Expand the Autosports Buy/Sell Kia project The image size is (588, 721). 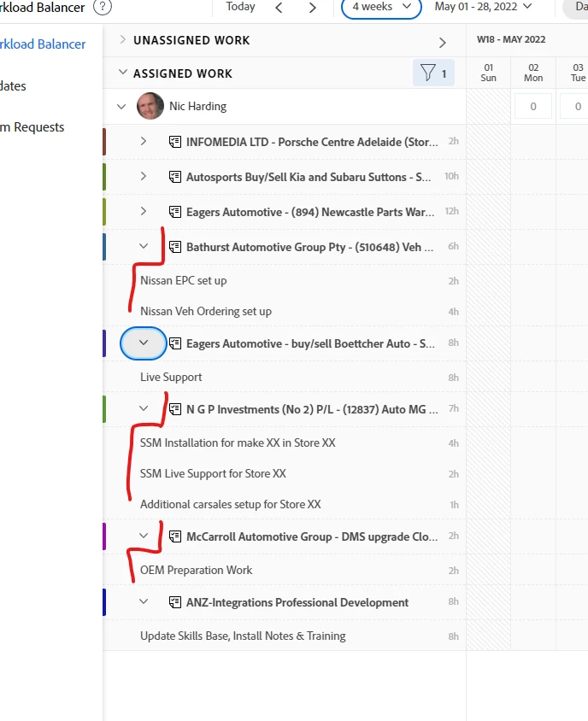143,176
